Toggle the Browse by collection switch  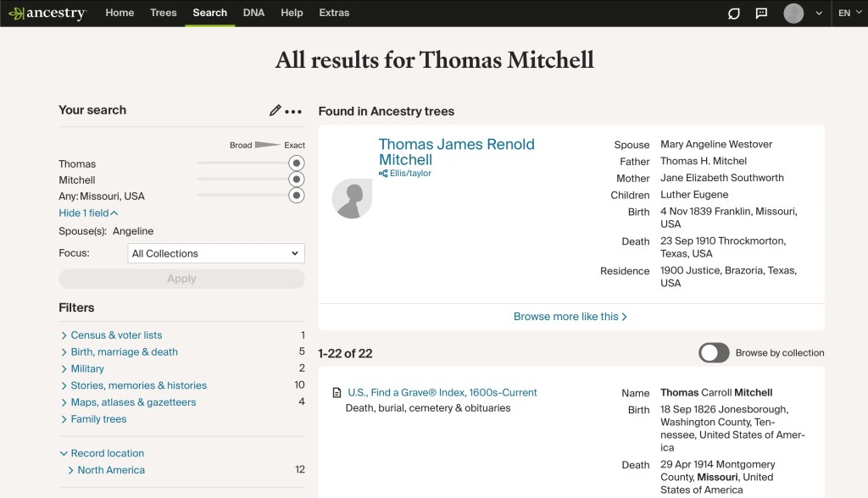[x=714, y=353]
